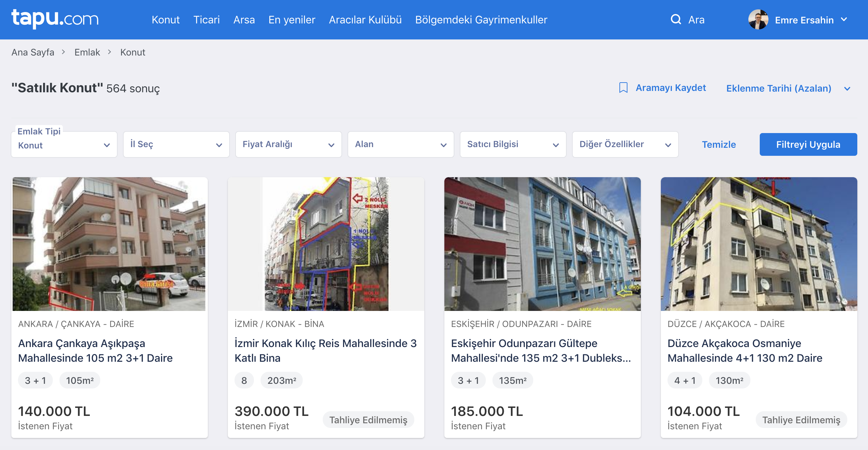This screenshot has height=450, width=868.
Task: Go to the Ticari menu item
Action: 206,19
